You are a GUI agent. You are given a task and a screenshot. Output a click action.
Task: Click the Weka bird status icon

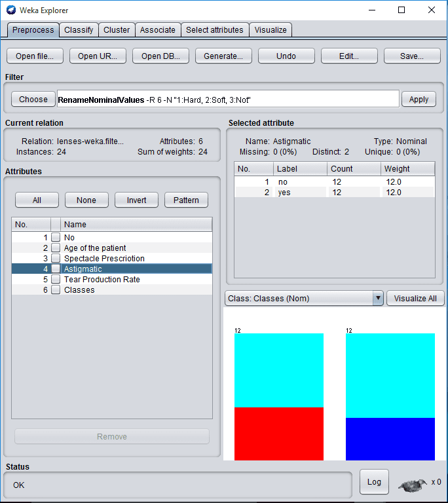click(413, 485)
